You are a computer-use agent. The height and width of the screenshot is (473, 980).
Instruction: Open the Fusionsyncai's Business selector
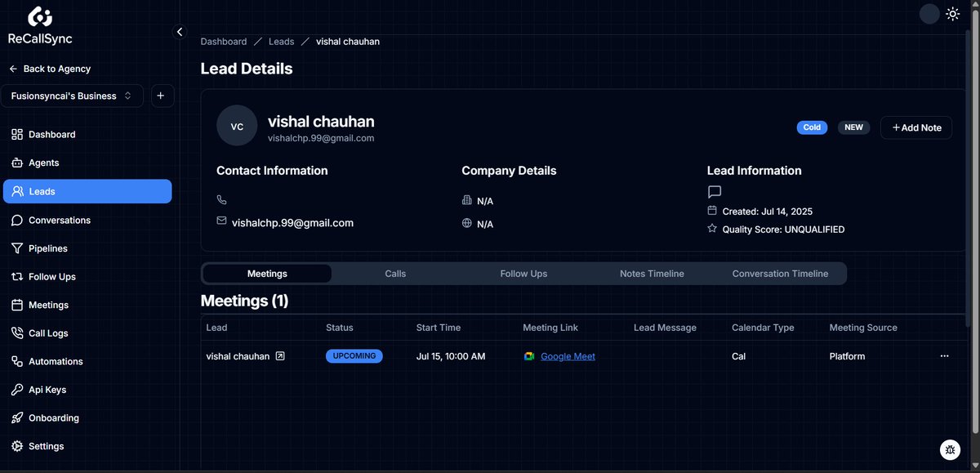point(72,96)
